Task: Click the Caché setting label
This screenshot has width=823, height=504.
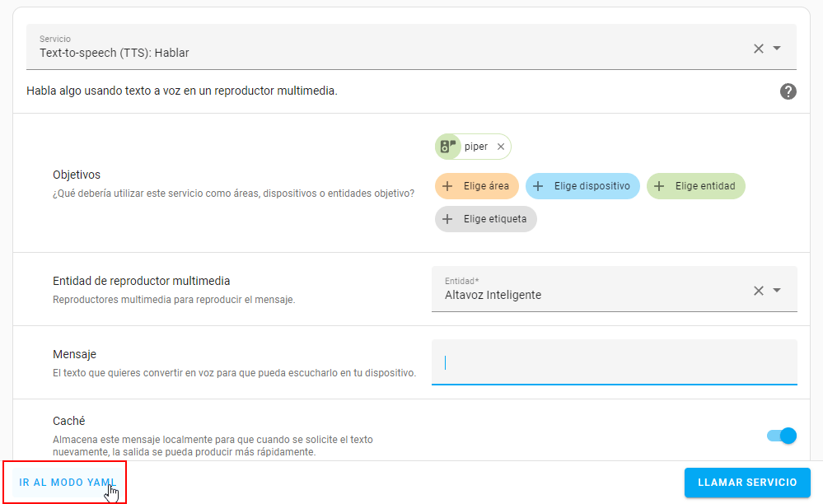Action: pos(69,421)
